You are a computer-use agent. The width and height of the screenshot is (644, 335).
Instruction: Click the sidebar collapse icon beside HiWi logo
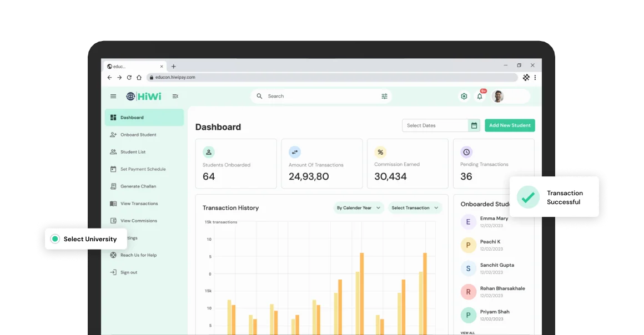[175, 97]
